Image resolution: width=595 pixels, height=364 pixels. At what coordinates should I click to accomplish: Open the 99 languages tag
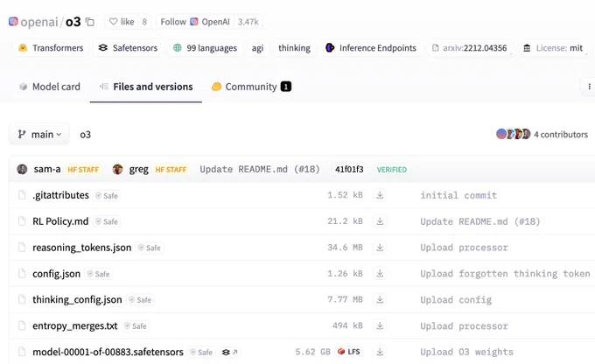coord(205,48)
